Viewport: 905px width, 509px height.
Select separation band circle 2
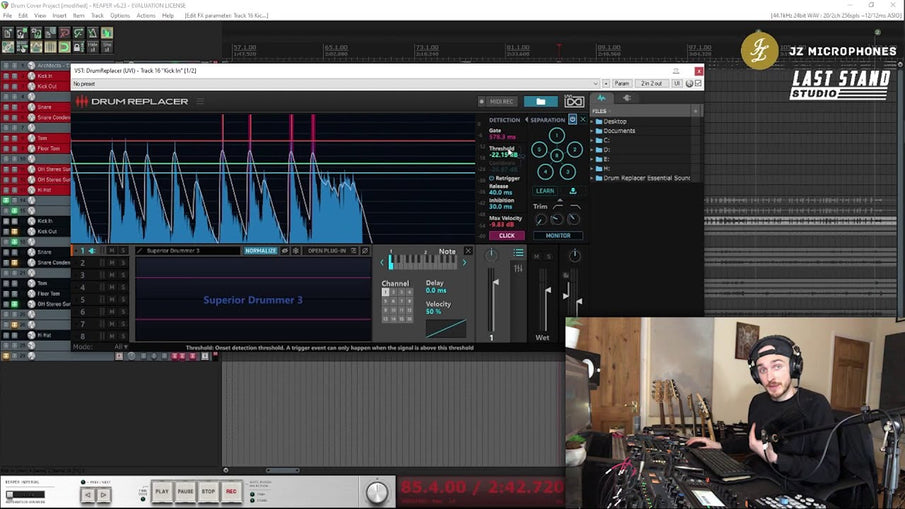574,150
